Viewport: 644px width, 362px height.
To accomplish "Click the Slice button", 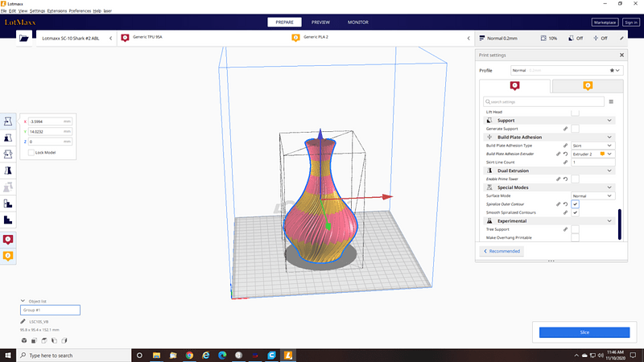I will click(x=584, y=332).
